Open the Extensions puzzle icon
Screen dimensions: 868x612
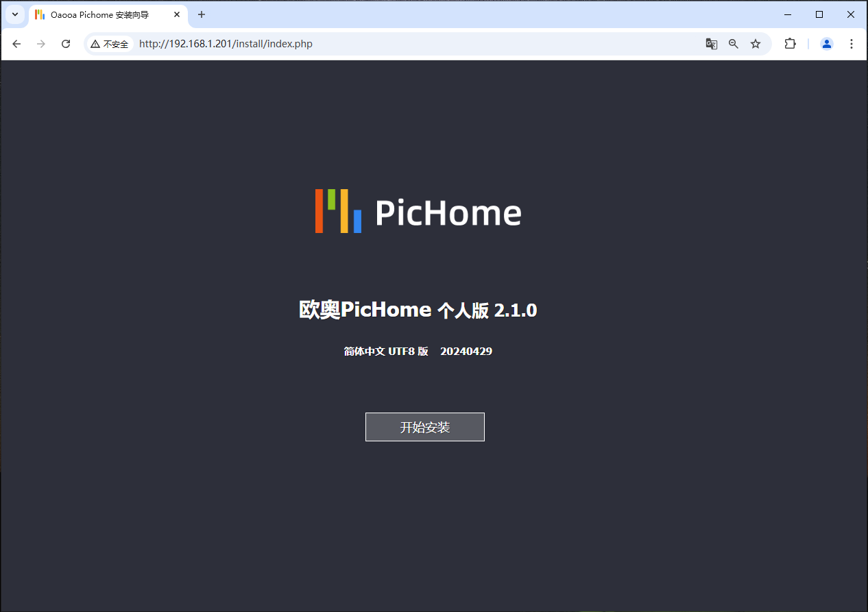pyautogui.click(x=790, y=44)
